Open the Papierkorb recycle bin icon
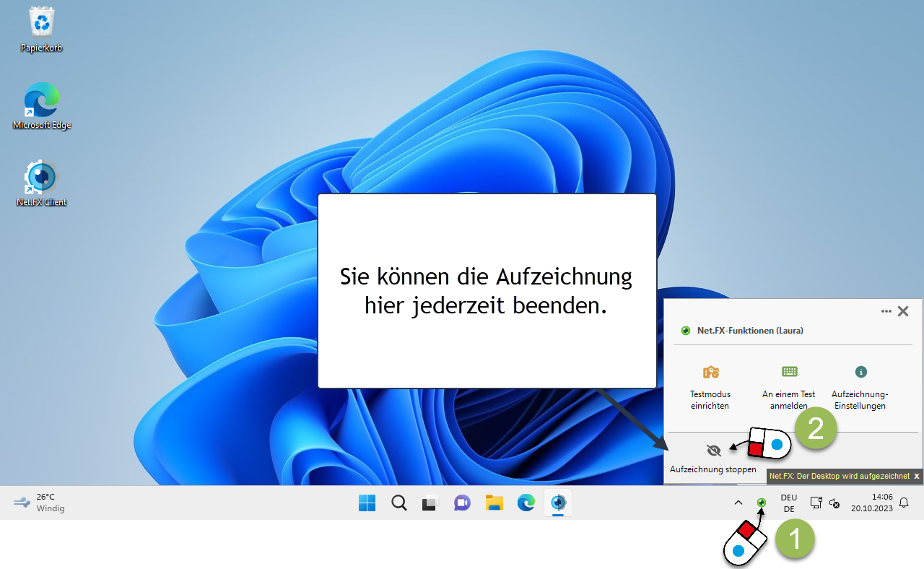 click(x=42, y=29)
